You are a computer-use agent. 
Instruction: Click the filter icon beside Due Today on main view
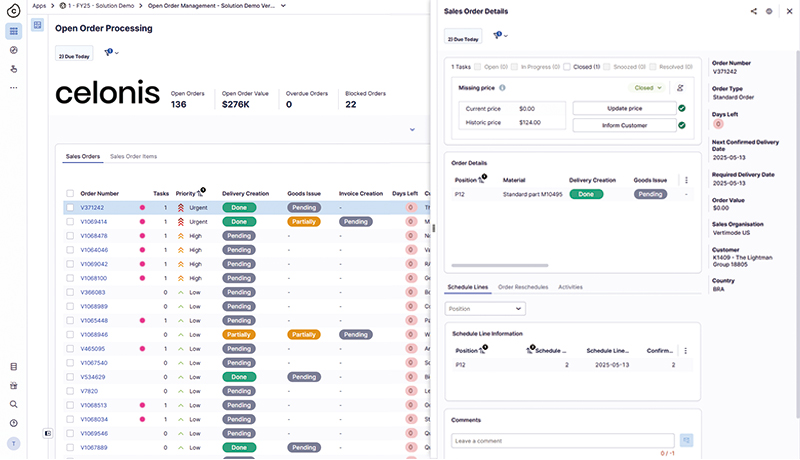tap(109, 52)
